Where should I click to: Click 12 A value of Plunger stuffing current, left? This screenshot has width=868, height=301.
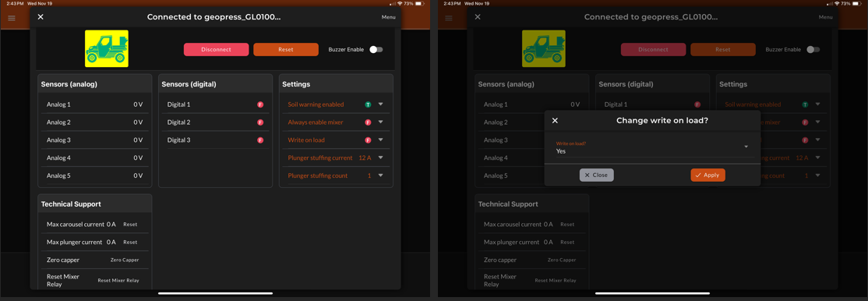[364, 158]
